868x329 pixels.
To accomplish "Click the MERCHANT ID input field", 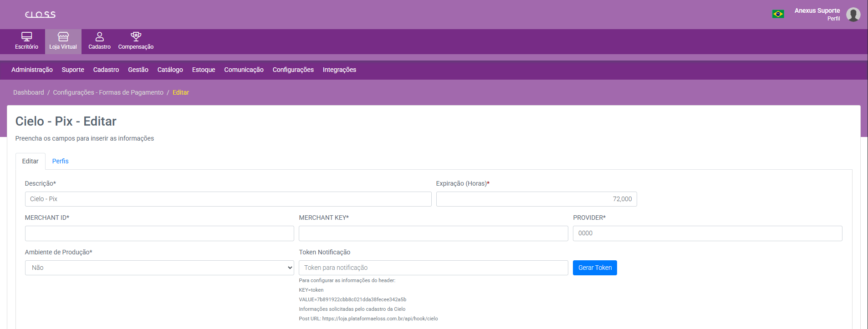I will 159,233.
